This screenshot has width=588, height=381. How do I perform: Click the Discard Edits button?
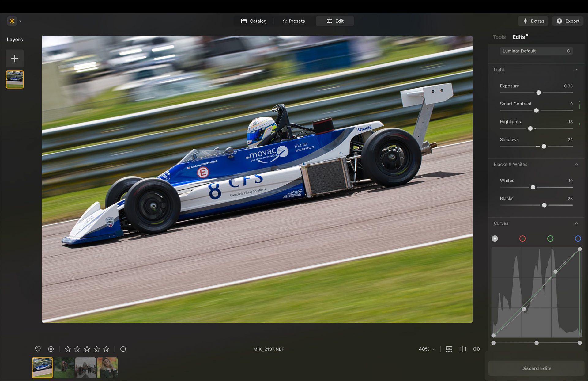click(536, 368)
